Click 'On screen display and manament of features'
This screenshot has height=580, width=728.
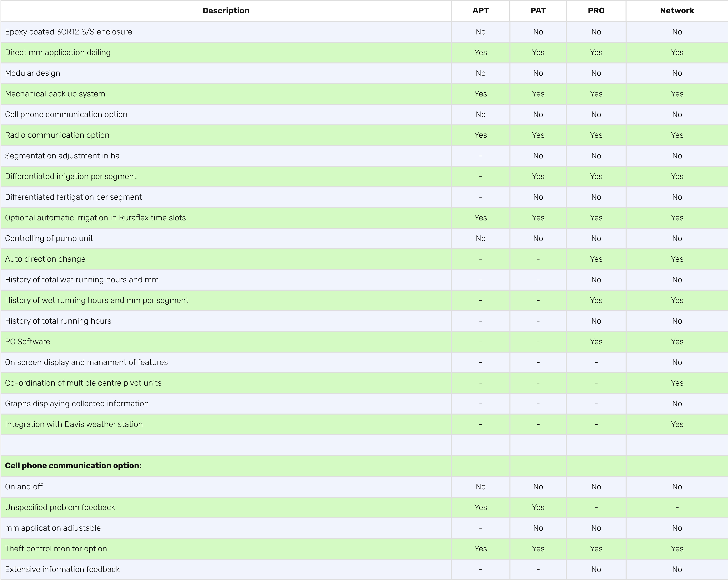point(86,362)
